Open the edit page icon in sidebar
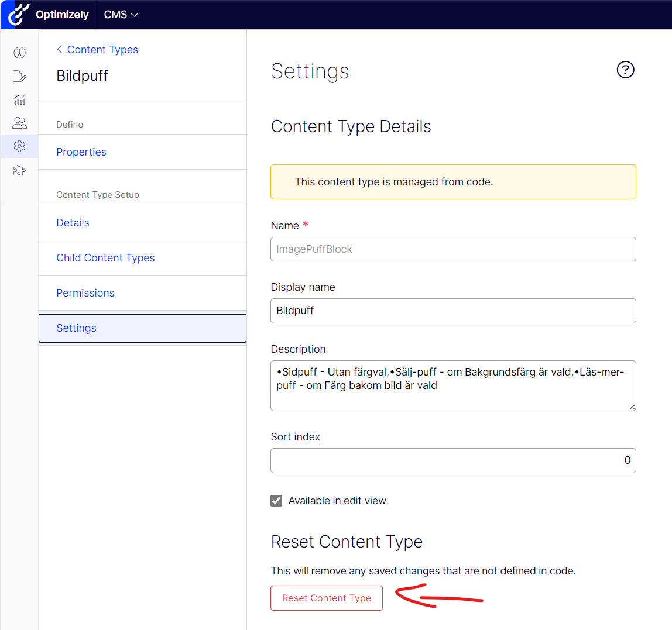This screenshot has width=672, height=630. pyautogui.click(x=19, y=76)
